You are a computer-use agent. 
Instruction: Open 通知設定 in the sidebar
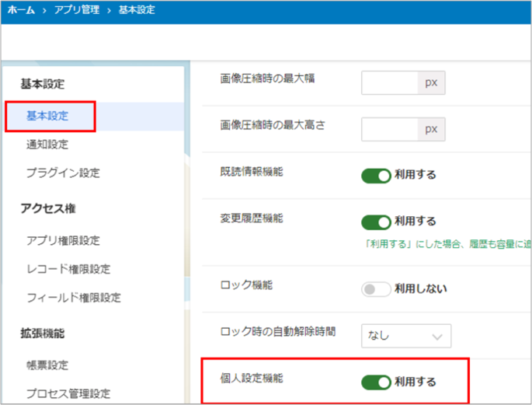47,144
